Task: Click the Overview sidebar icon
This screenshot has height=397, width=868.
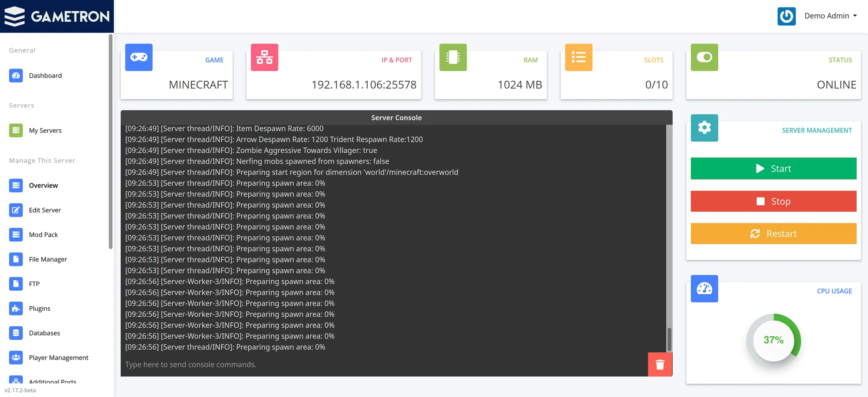Action: (x=16, y=185)
